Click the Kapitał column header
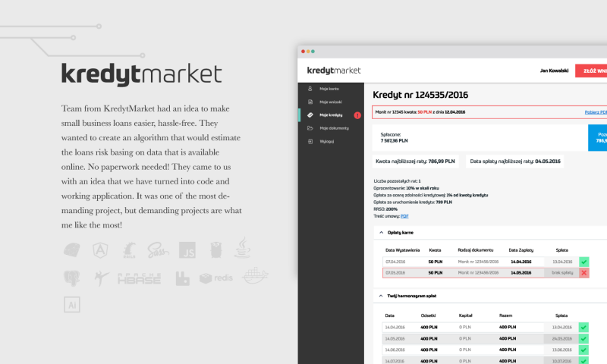Screen dimensions: 607x364 465,315
